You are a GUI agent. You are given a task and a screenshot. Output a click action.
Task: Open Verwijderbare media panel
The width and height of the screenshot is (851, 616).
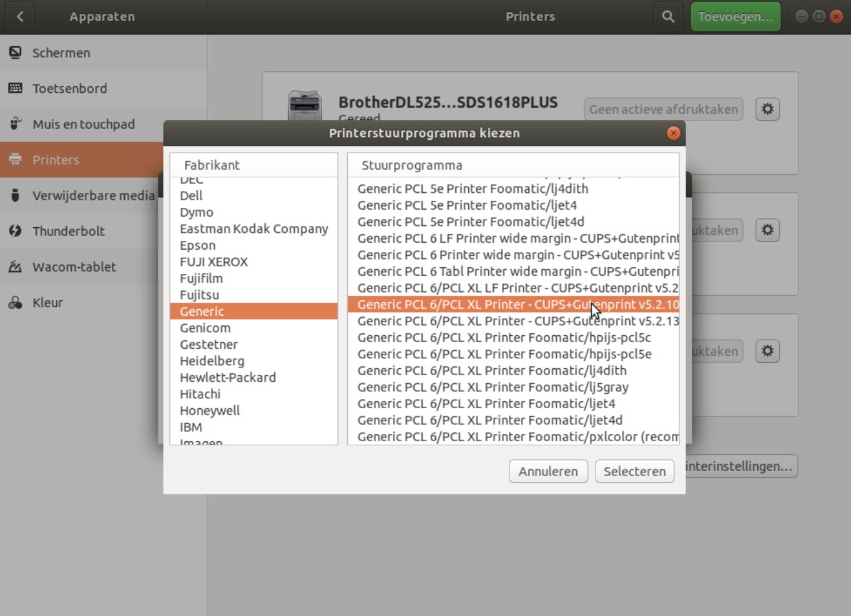[81, 195]
